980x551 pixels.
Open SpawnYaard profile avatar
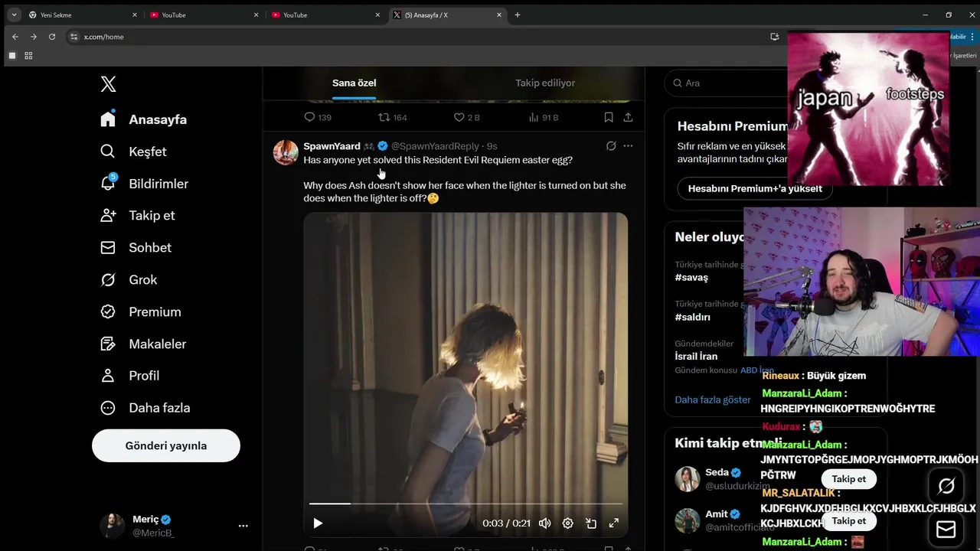(286, 152)
